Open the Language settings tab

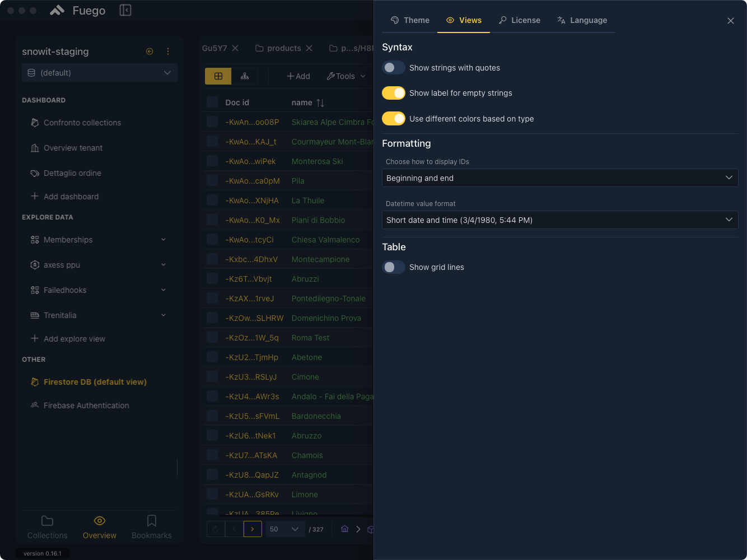pos(582,20)
